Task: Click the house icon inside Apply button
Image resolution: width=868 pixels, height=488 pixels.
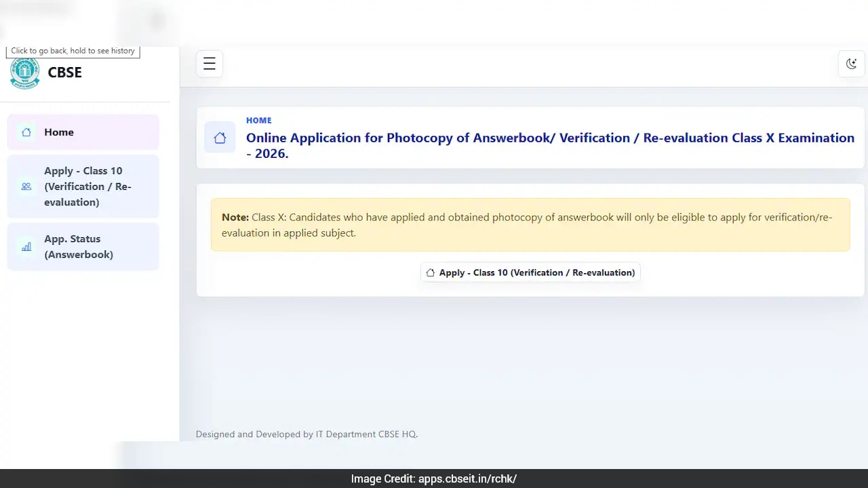Action: 430,272
